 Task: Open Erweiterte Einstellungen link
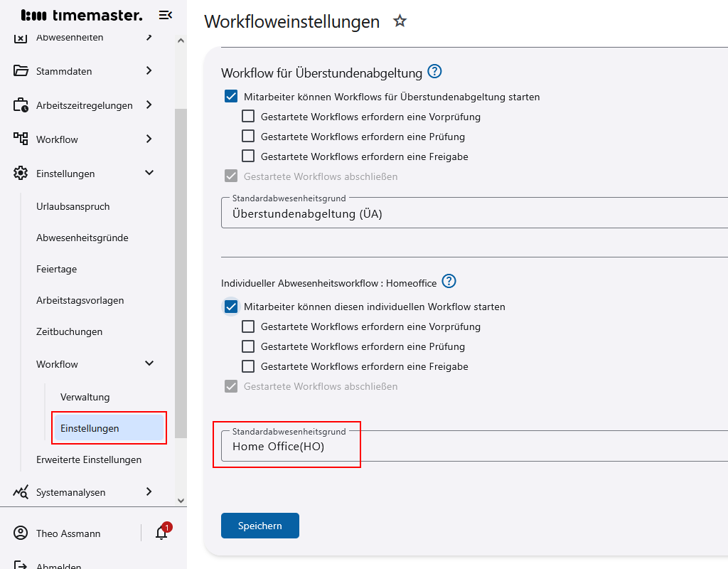pos(89,460)
